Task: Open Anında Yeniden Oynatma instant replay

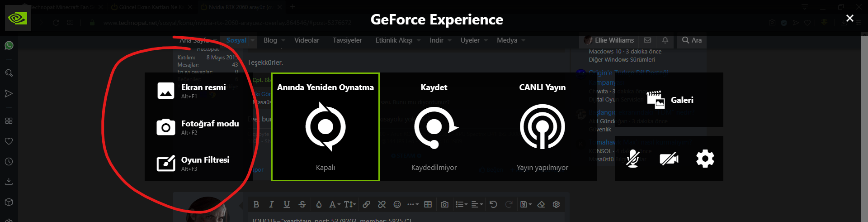Action: (x=325, y=127)
